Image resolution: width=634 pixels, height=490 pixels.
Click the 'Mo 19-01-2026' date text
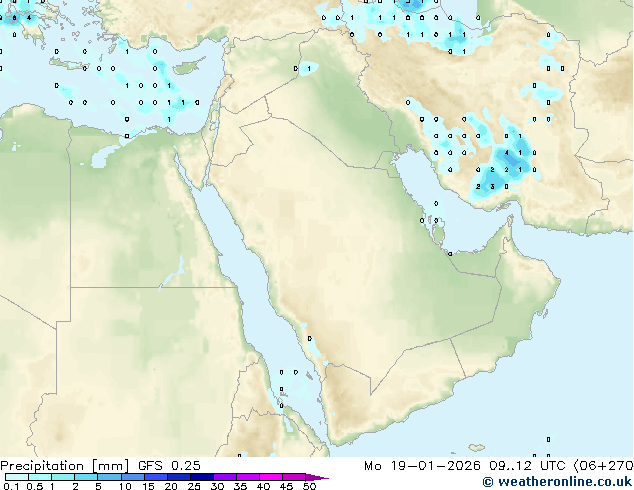[422, 466]
